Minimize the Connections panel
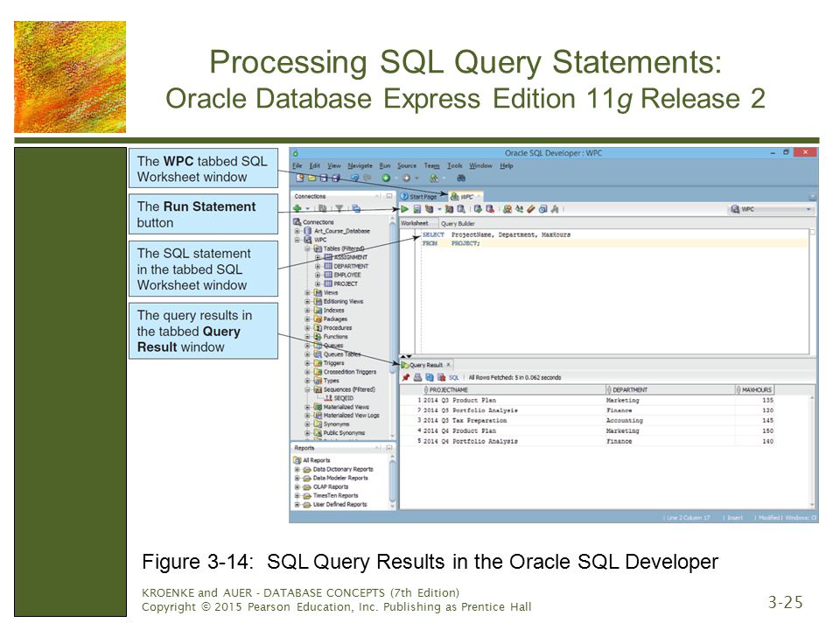The height and width of the screenshot is (630, 840). 389,196
